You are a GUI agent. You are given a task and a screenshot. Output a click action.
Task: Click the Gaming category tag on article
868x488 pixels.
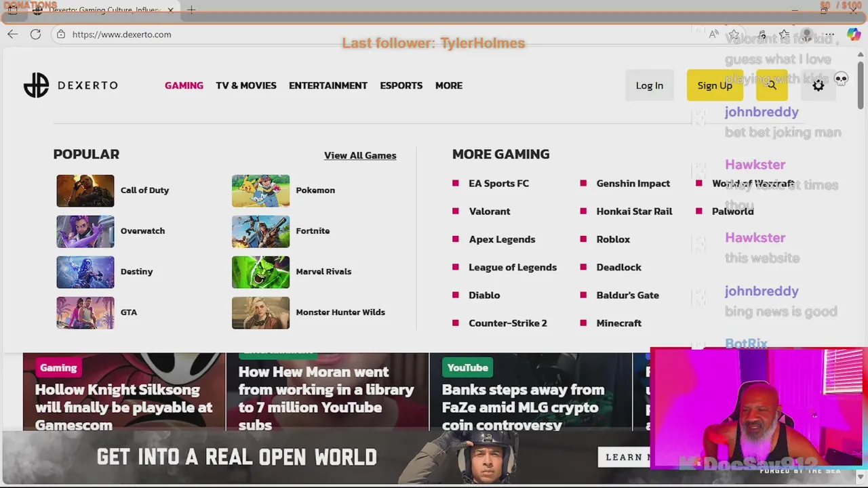pyautogui.click(x=58, y=367)
